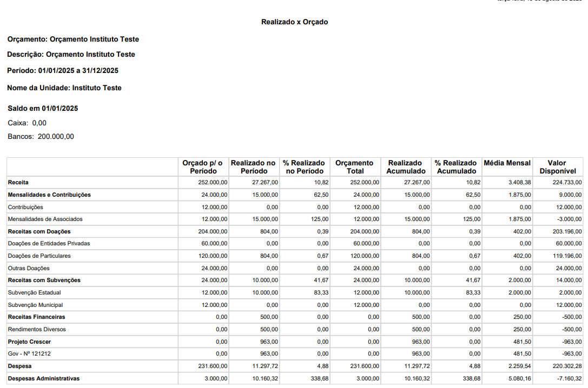Select the "3.408,38" monthly average value

tap(520, 183)
